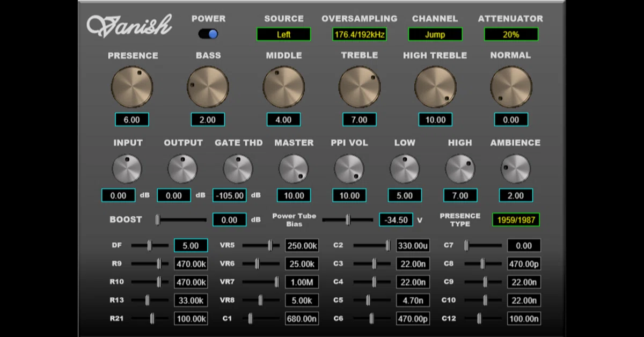Click the MIDDLE knob
The height and width of the screenshot is (337, 644).
point(283,86)
